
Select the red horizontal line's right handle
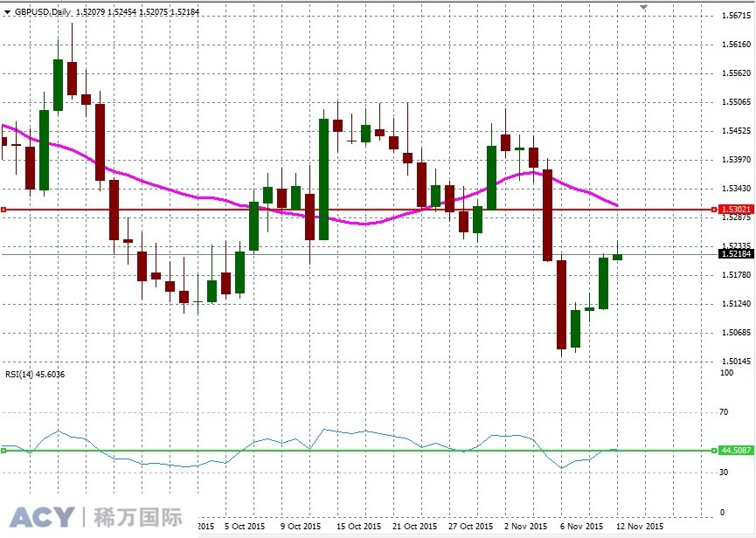tap(714, 210)
